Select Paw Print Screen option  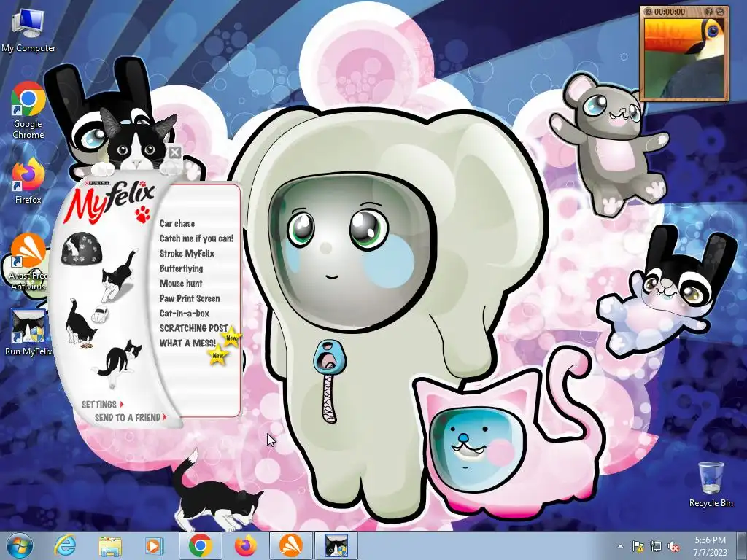(189, 298)
